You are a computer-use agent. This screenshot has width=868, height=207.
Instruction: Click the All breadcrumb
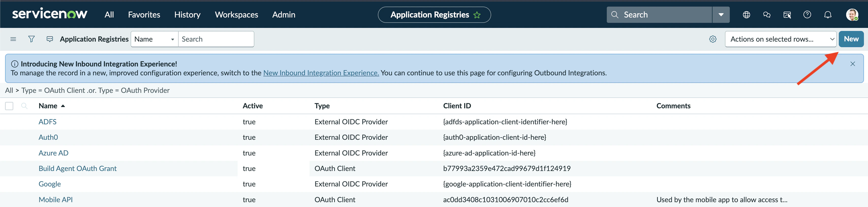[9, 90]
